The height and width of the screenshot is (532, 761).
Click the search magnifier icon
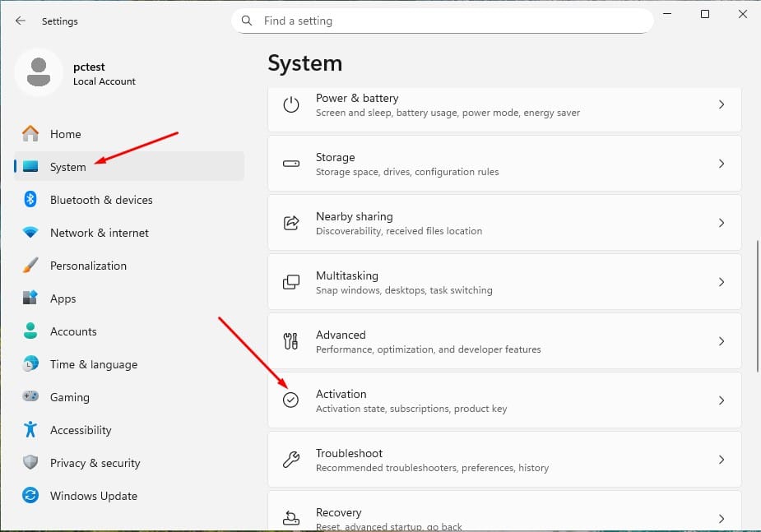pos(248,21)
